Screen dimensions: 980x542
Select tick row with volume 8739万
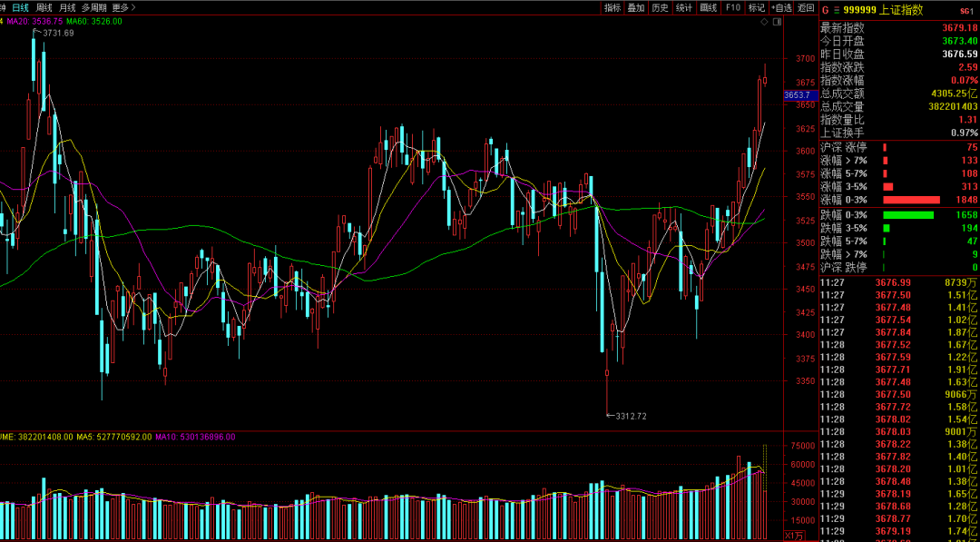point(899,282)
